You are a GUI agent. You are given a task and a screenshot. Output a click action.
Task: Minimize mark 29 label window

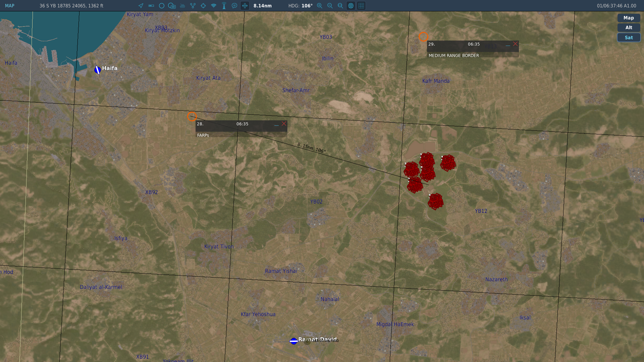(x=508, y=45)
